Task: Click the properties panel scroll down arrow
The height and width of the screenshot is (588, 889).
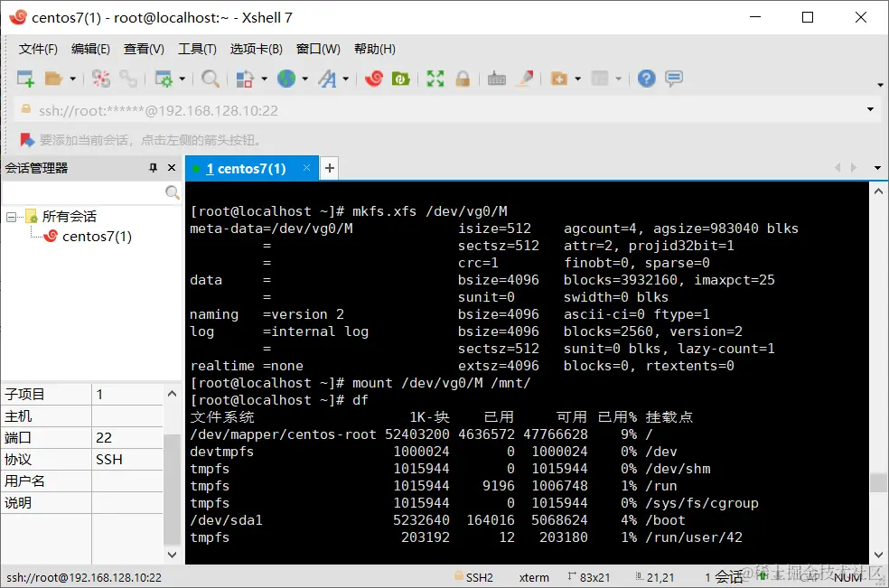Action: pyautogui.click(x=172, y=555)
